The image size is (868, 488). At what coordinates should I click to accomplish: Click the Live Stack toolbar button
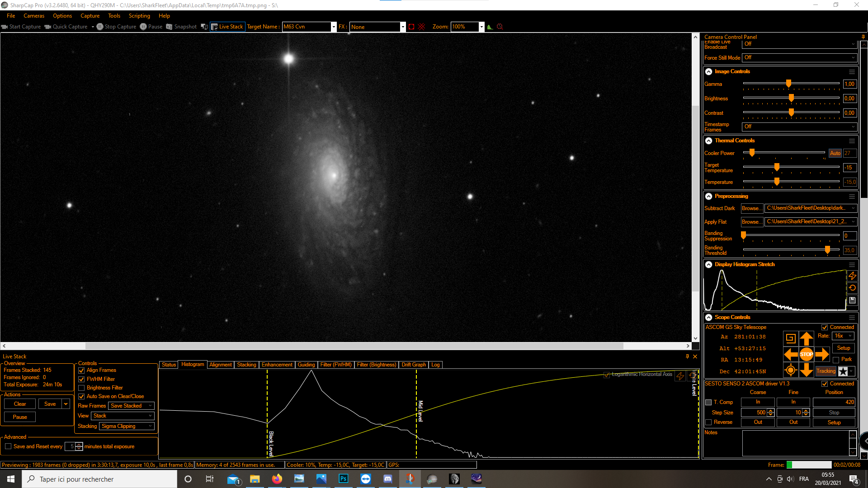click(x=227, y=27)
